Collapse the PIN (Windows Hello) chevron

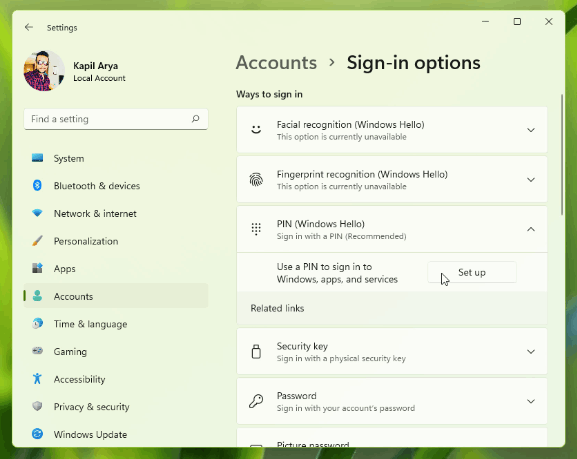(x=531, y=229)
